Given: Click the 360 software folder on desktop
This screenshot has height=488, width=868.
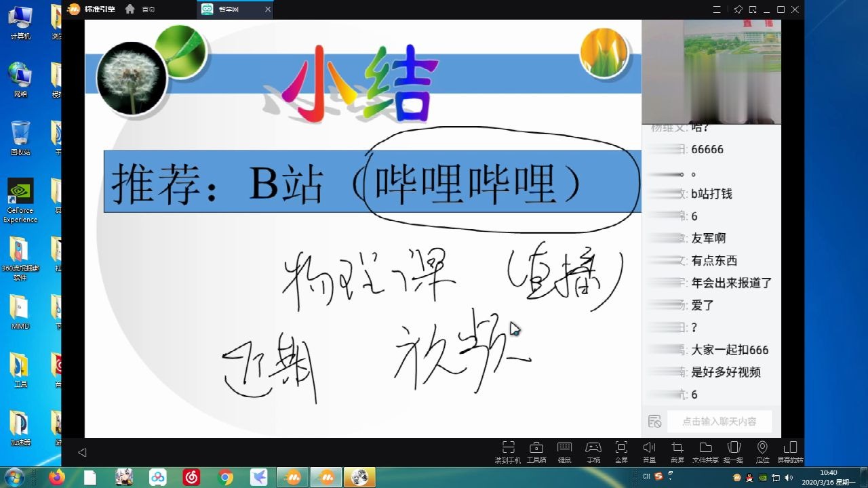Looking at the screenshot, I should click(20, 258).
